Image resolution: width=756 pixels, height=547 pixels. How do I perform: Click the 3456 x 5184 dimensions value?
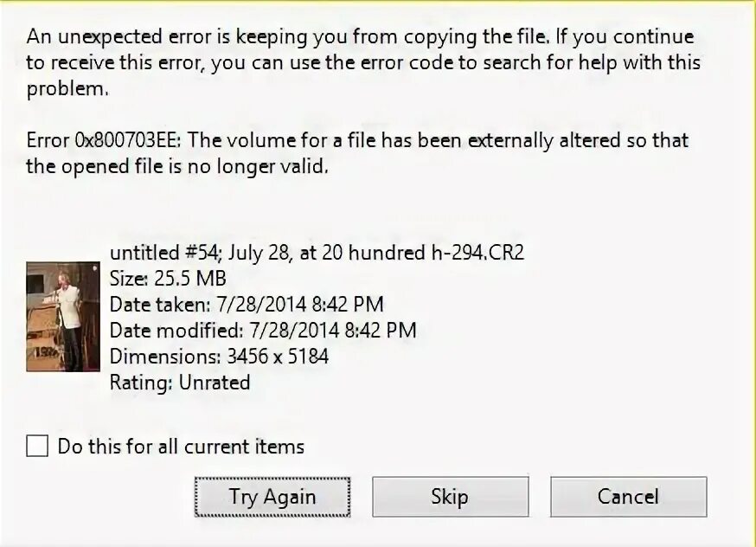[x=278, y=357]
